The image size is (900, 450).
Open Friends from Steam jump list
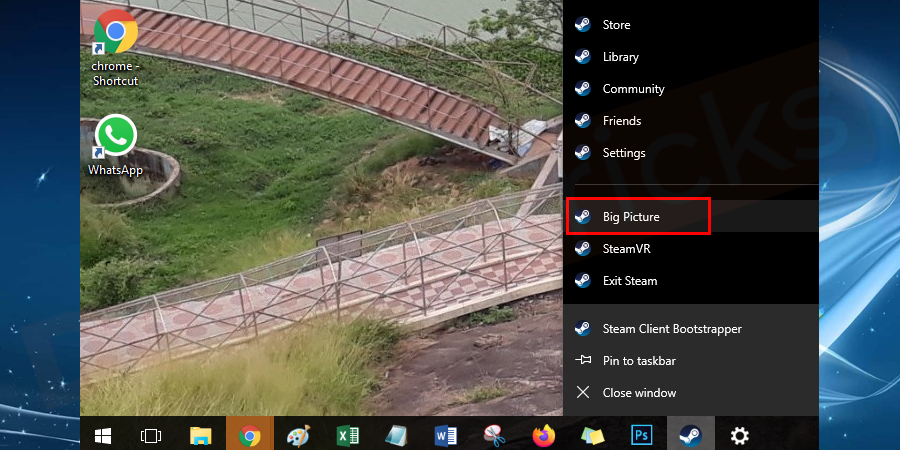click(690, 121)
